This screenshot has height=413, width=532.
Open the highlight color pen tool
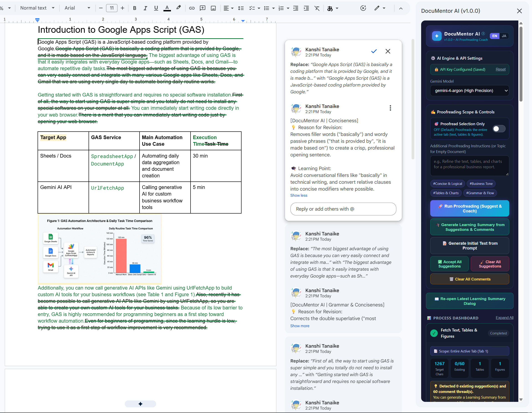(178, 8)
